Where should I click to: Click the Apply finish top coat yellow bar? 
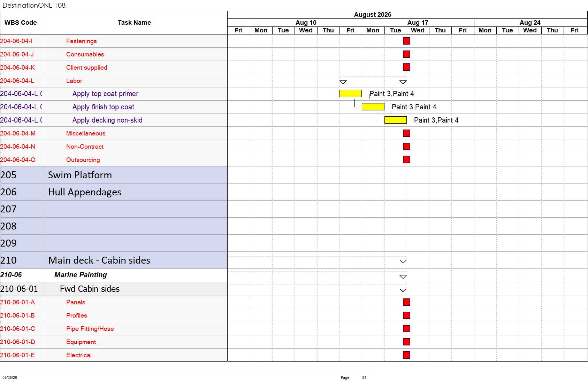pos(373,107)
